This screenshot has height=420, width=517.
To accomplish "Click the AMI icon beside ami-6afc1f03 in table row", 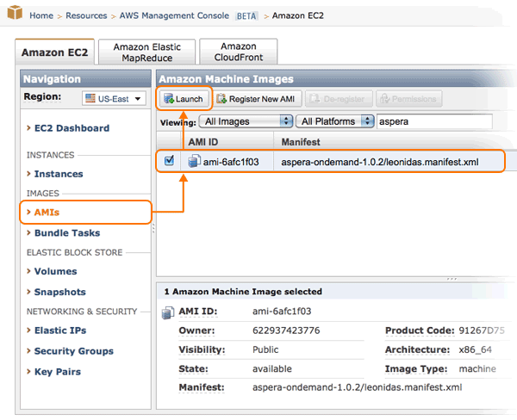I will click(x=194, y=161).
